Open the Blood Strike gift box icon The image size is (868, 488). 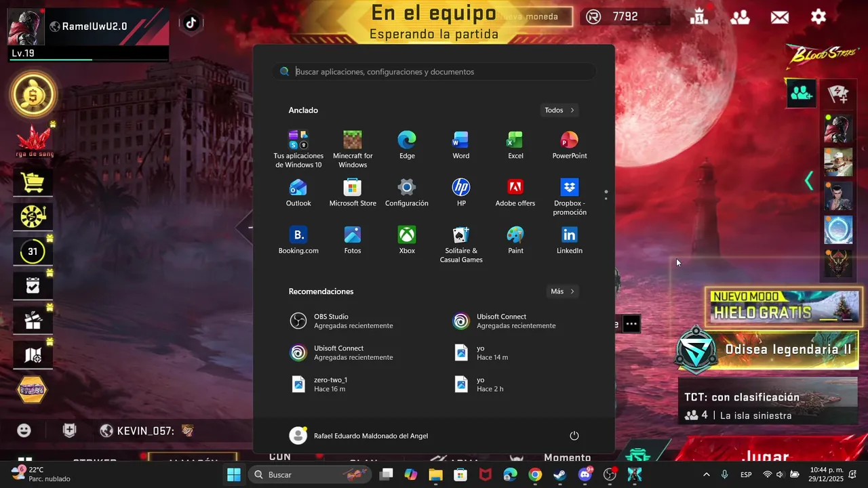tap(33, 321)
